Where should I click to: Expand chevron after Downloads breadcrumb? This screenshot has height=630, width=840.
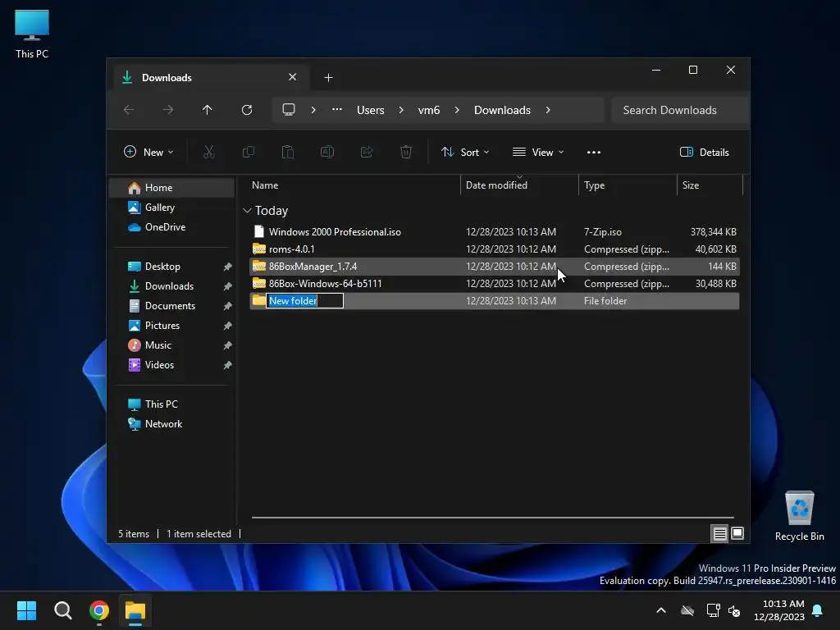coord(548,110)
